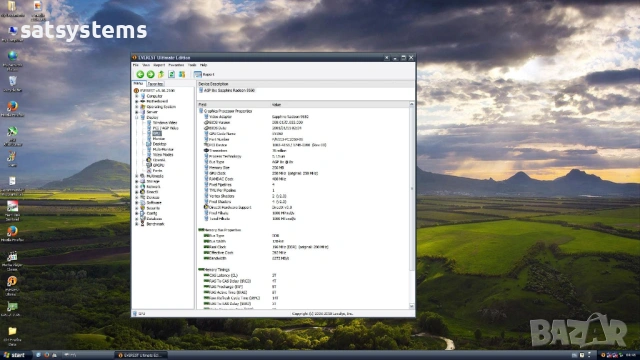This screenshot has height=360, width=640.
Task: Open Recycle Bin on the desktop
Action: (x=13, y=84)
